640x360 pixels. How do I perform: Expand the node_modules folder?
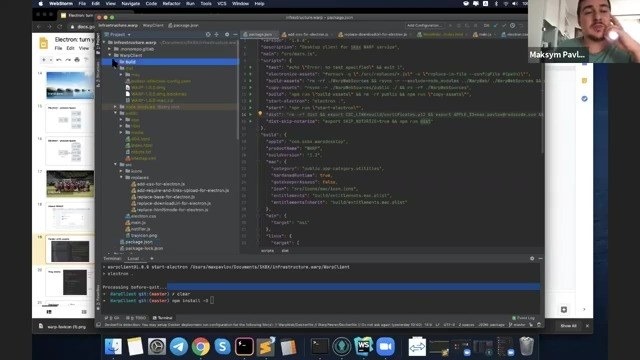(116, 107)
